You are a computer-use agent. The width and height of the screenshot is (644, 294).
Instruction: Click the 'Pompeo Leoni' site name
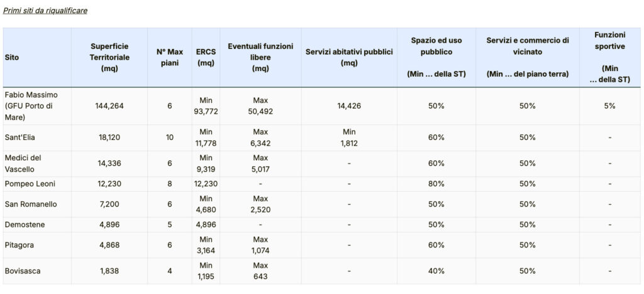pos(29,183)
